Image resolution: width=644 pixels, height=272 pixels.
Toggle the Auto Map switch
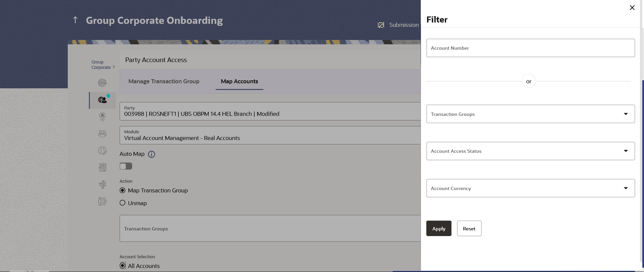[x=126, y=166]
